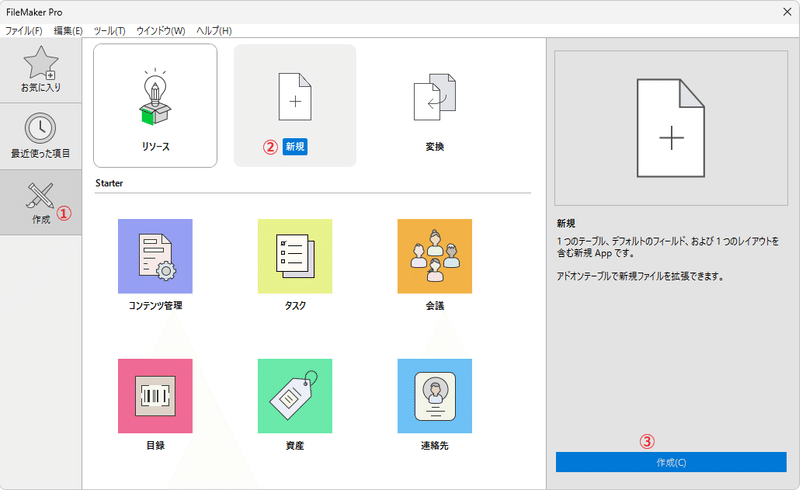Open the お気に入り favorites star icon
Viewport: 800px width, 490px height.
point(41,63)
